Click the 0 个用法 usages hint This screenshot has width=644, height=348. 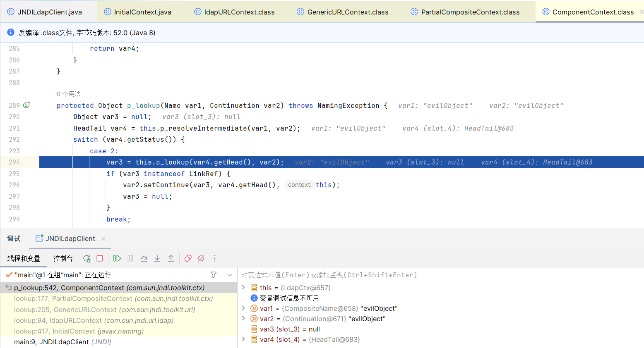(x=69, y=94)
